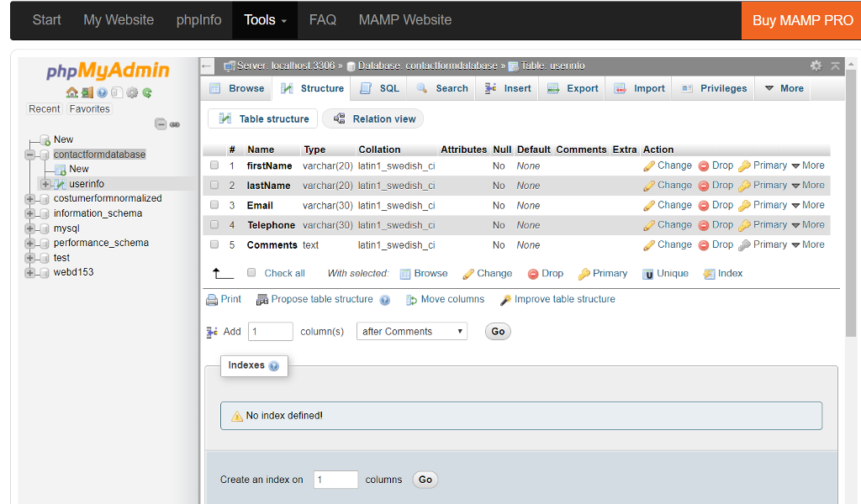This screenshot has height=504, width=861.
Task: Expand the mysql database node
Action: point(29,228)
